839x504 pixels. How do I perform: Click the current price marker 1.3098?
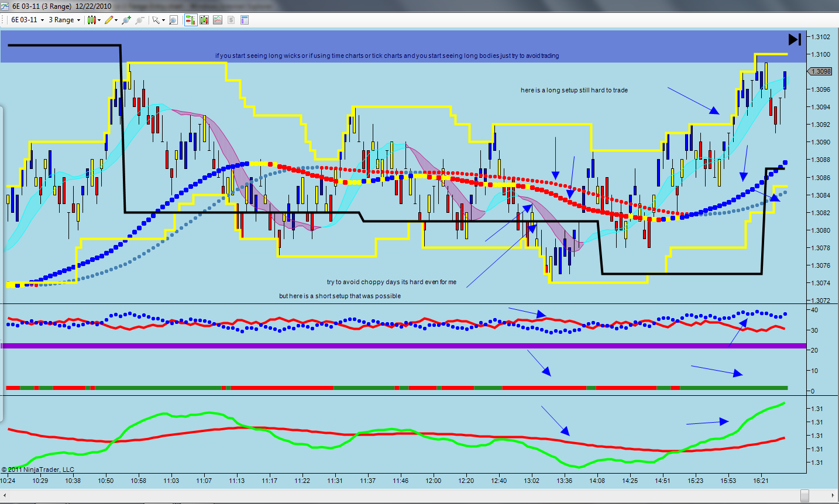pyautogui.click(x=820, y=71)
